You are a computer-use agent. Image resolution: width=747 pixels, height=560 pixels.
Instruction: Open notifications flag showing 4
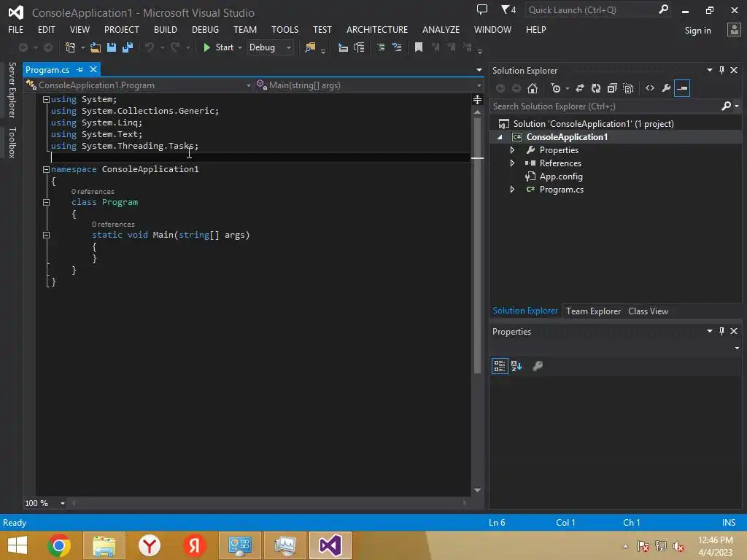coord(508,9)
